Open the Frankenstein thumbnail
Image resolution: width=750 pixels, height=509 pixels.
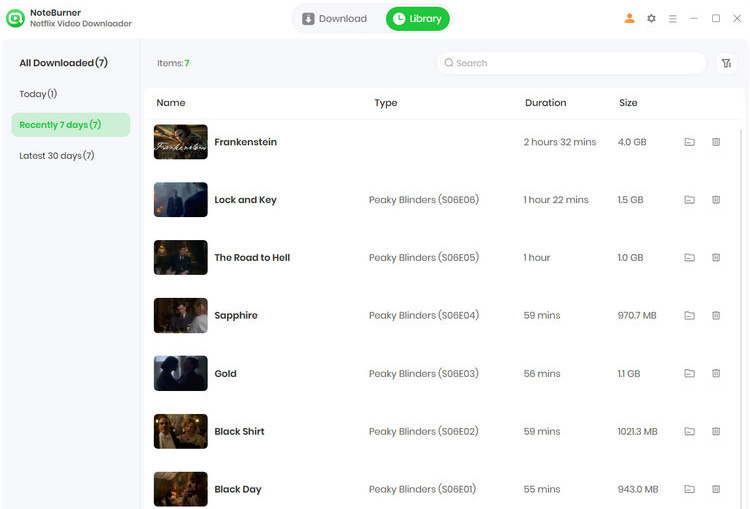181,142
